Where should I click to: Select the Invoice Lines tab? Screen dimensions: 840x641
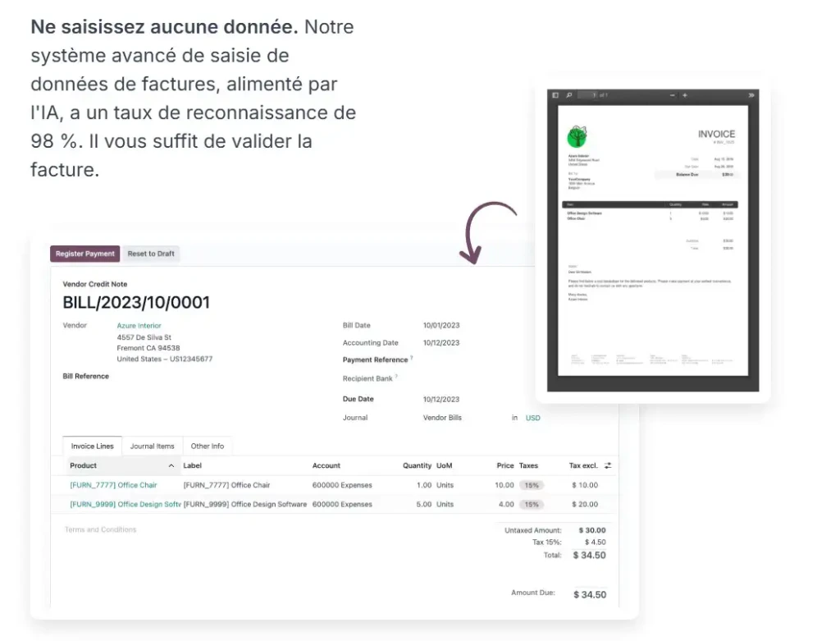point(91,446)
